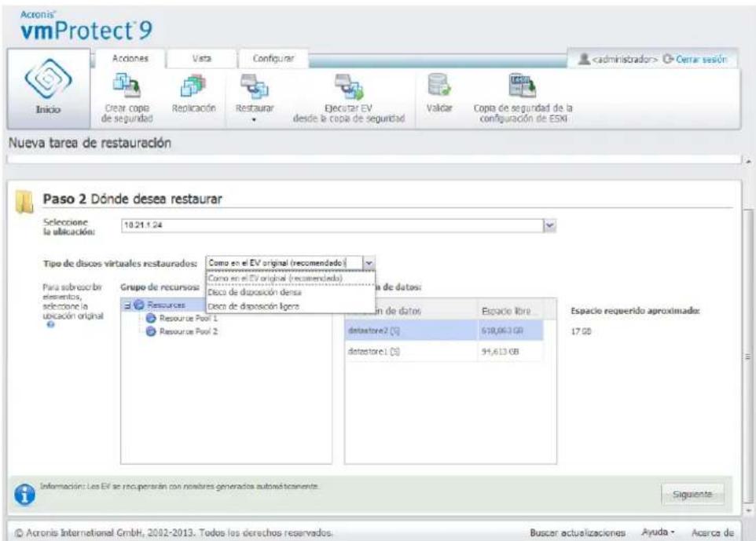Click the Resource Pool 1 icon
This screenshot has width=756, height=541.
pos(151,319)
